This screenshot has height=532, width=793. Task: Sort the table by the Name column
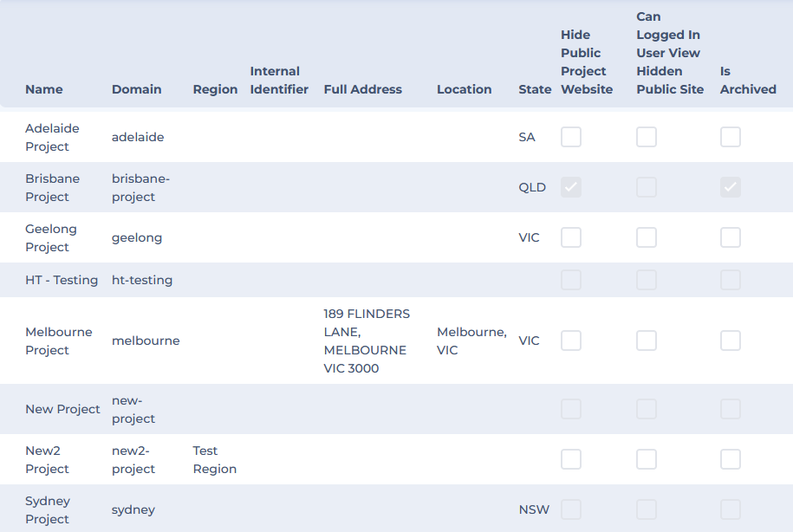point(43,89)
